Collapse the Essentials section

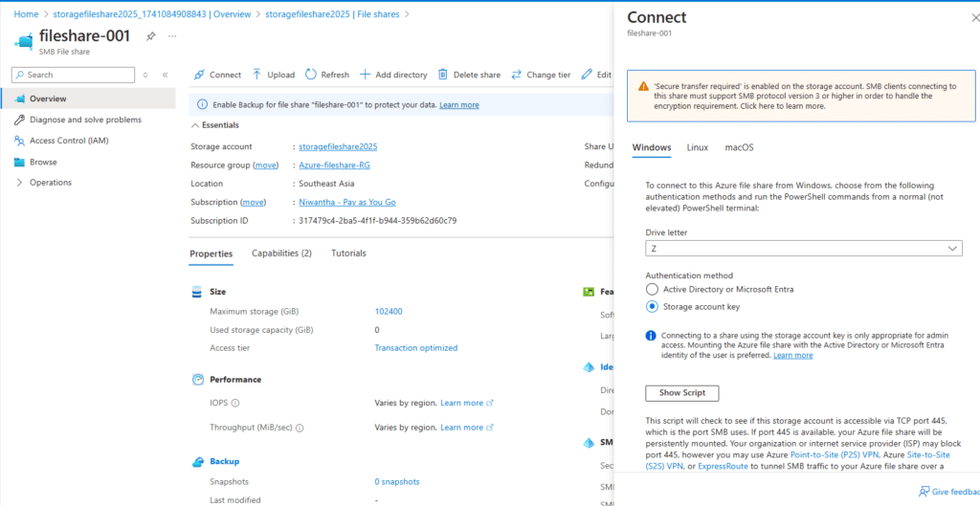195,125
